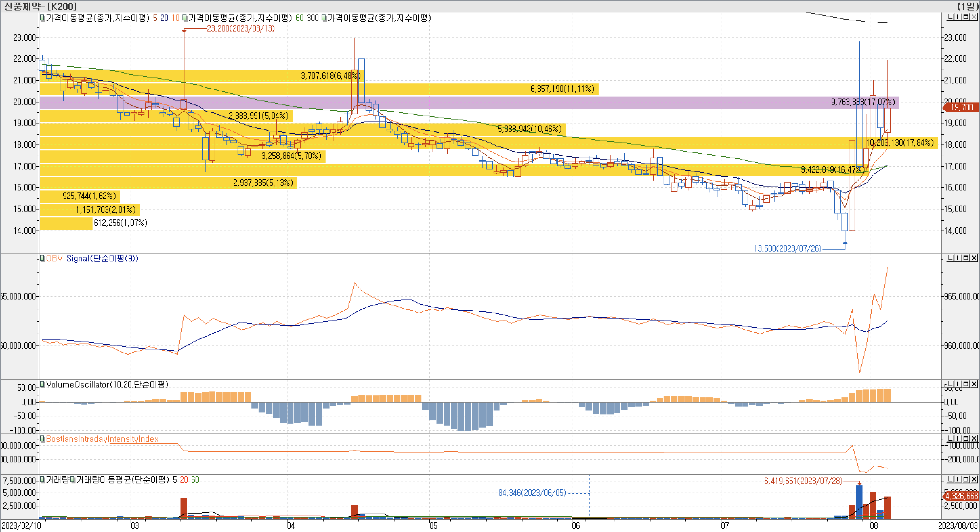The width and height of the screenshot is (980, 532).
Task: Click the 13,500(2023/07/26) low label
Action: [787, 249]
